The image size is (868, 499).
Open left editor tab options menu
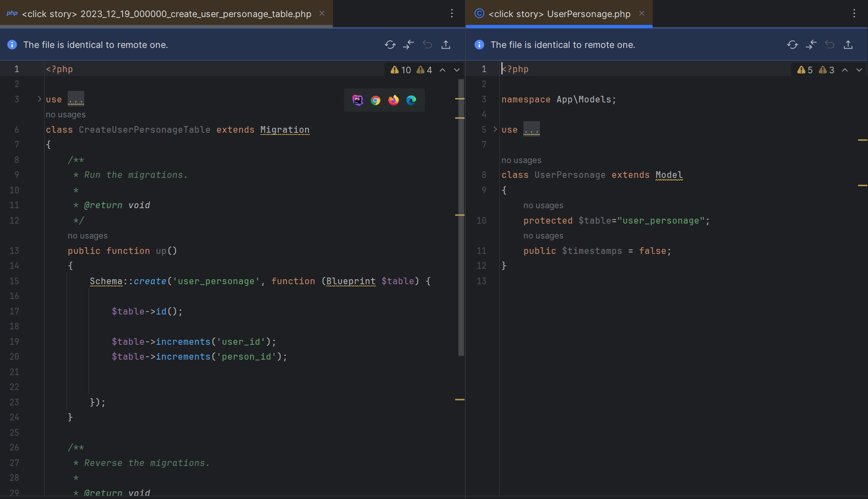452,13
